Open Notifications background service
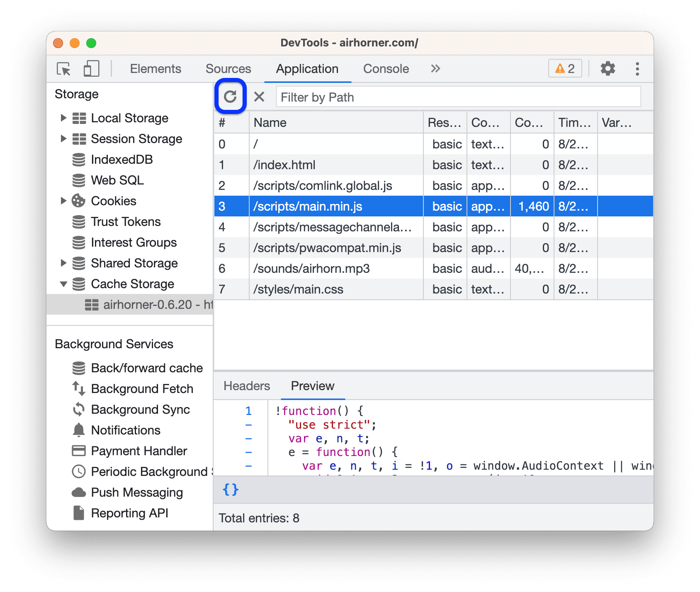The image size is (700, 592). click(126, 430)
